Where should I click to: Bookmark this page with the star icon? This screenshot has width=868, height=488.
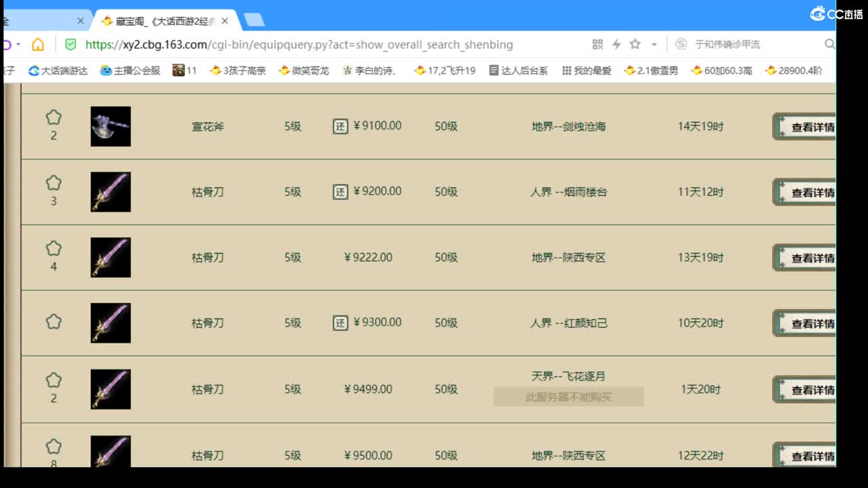coord(634,44)
